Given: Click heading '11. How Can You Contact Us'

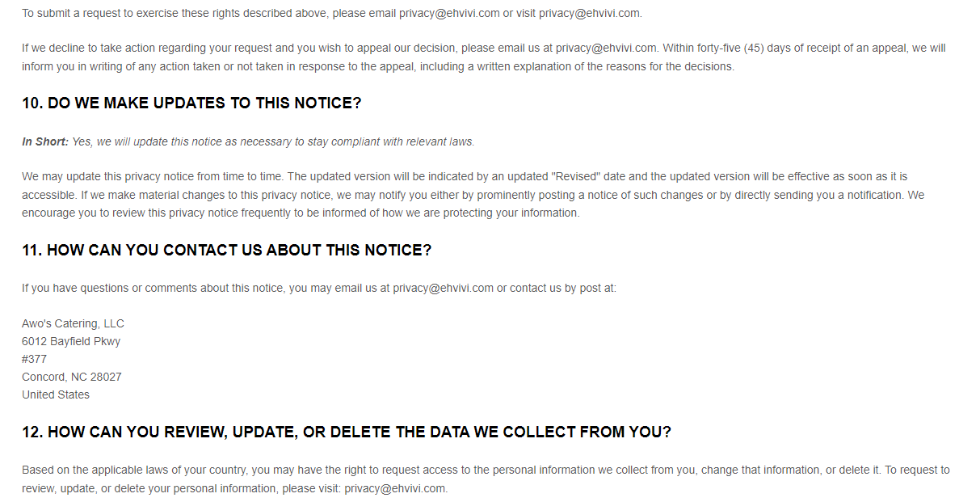Looking at the screenshot, I should (227, 251).
